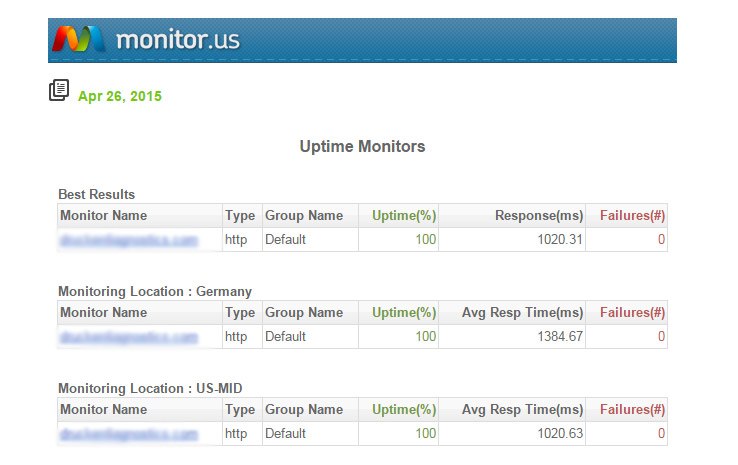This screenshot has height=465, width=738.
Task: Click the report document icon beside the date
Action: (59, 90)
